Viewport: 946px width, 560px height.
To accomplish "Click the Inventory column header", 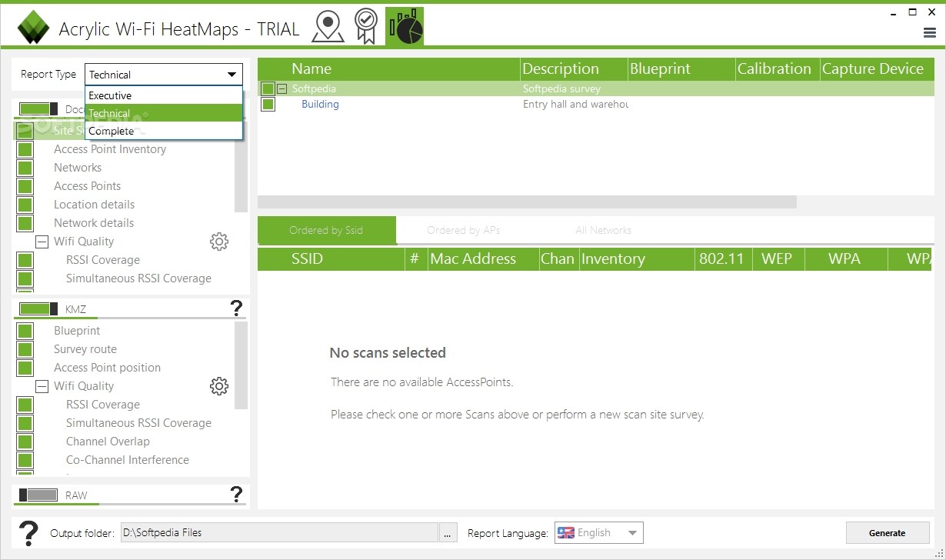I will 637,259.
